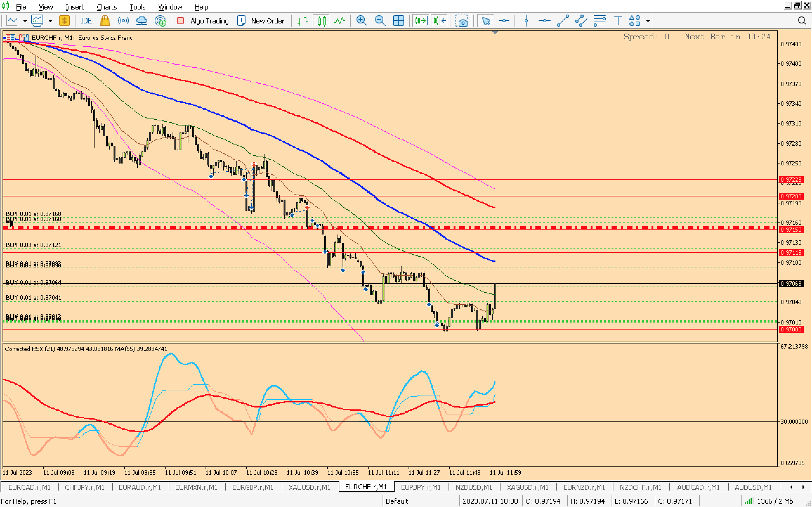Switch to the XAUUSD.r,M1 chart tab
The height and width of the screenshot is (507, 812).
309,487
